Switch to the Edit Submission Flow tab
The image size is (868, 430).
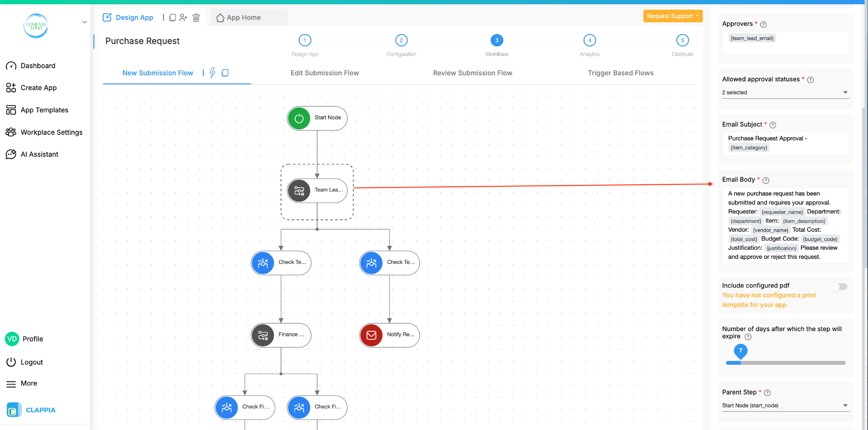(325, 73)
